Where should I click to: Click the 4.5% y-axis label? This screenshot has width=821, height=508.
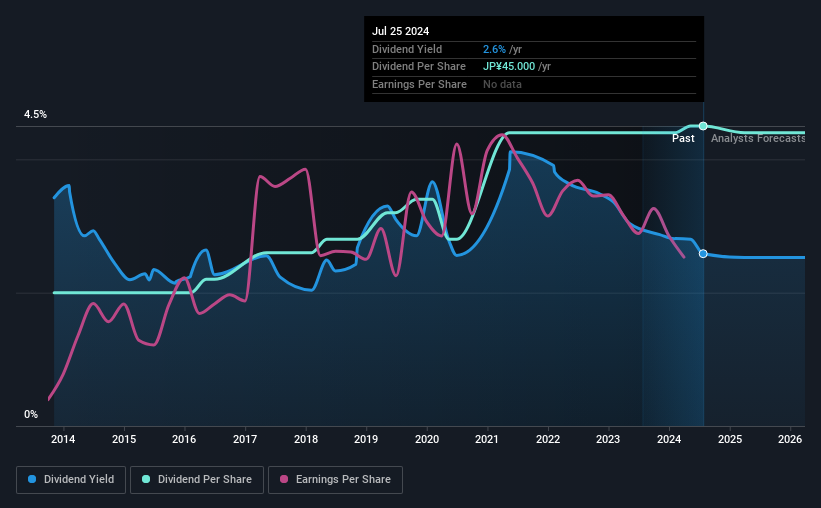(x=35, y=114)
